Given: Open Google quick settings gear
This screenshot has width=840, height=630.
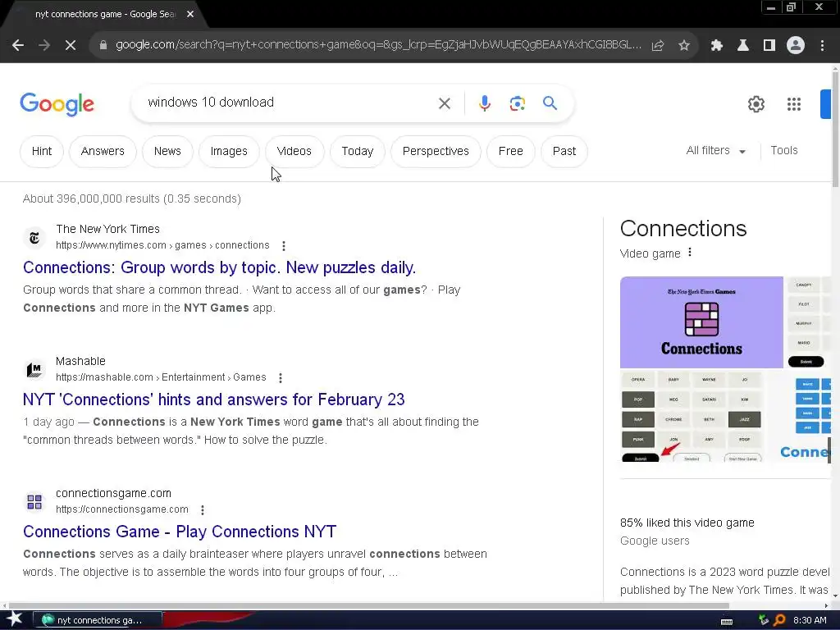Looking at the screenshot, I should [756, 104].
